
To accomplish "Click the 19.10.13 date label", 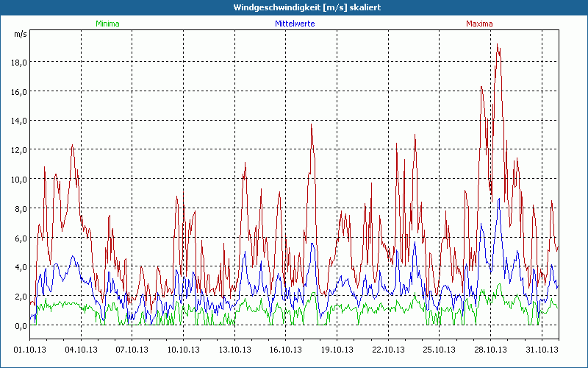I will click(337, 350).
